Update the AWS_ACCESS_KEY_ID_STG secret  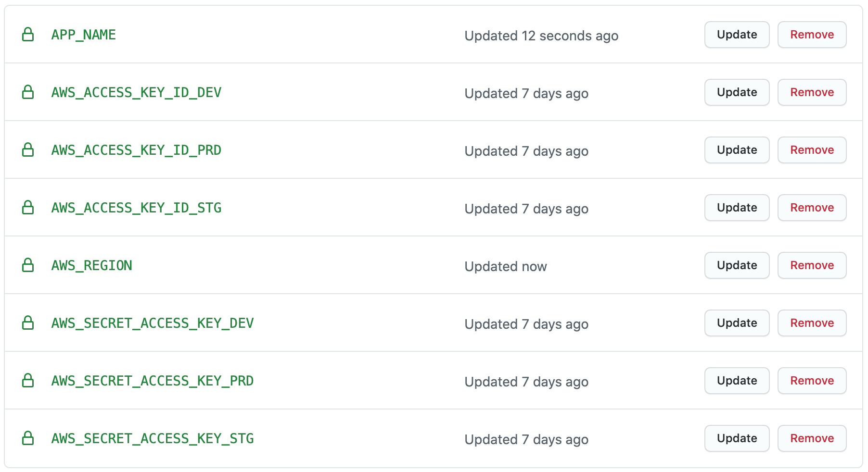point(737,208)
